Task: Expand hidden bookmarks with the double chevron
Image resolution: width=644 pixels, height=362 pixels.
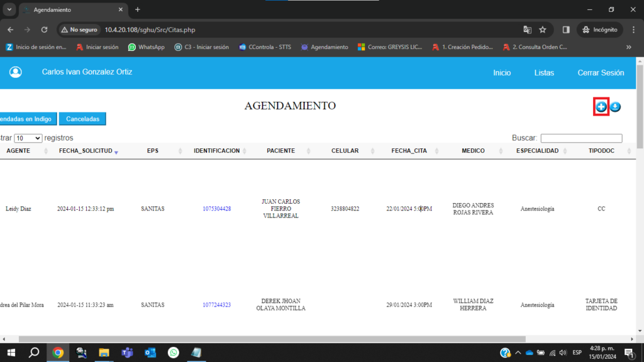Action: coord(628,47)
